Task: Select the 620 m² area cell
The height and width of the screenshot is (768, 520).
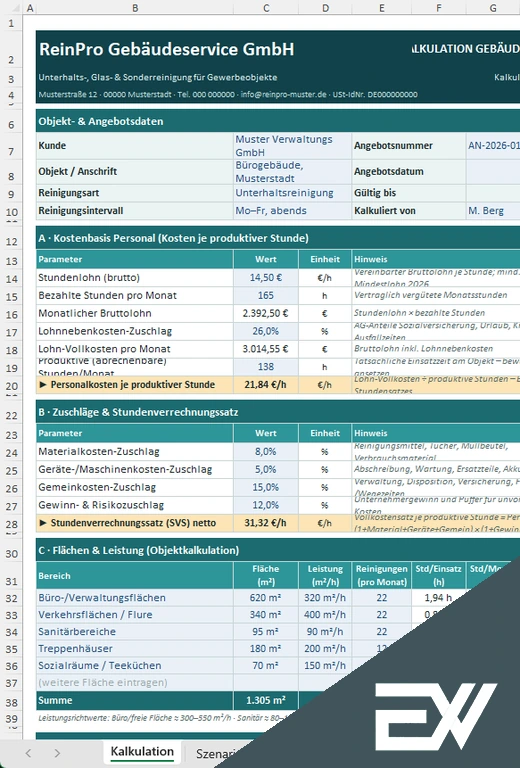Action: click(x=266, y=598)
